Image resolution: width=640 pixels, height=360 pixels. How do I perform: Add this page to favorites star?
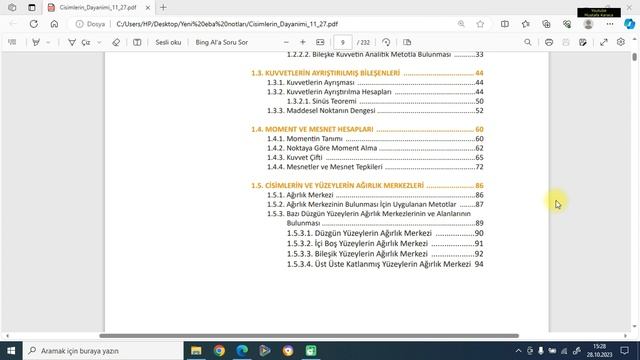[x=480, y=24]
